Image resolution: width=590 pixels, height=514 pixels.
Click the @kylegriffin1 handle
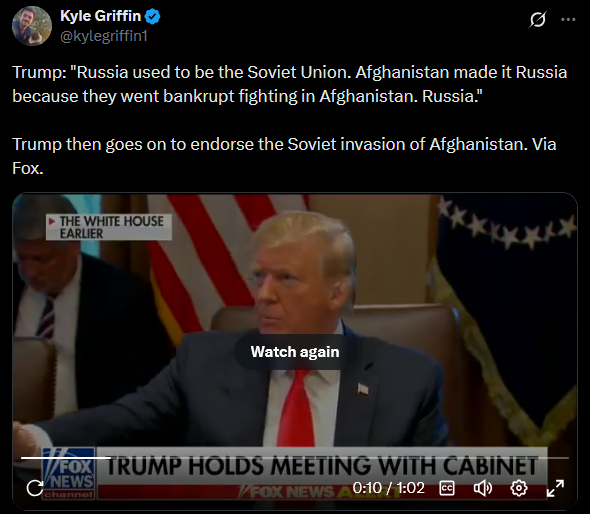pyautogui.click(x=104, y=36)
